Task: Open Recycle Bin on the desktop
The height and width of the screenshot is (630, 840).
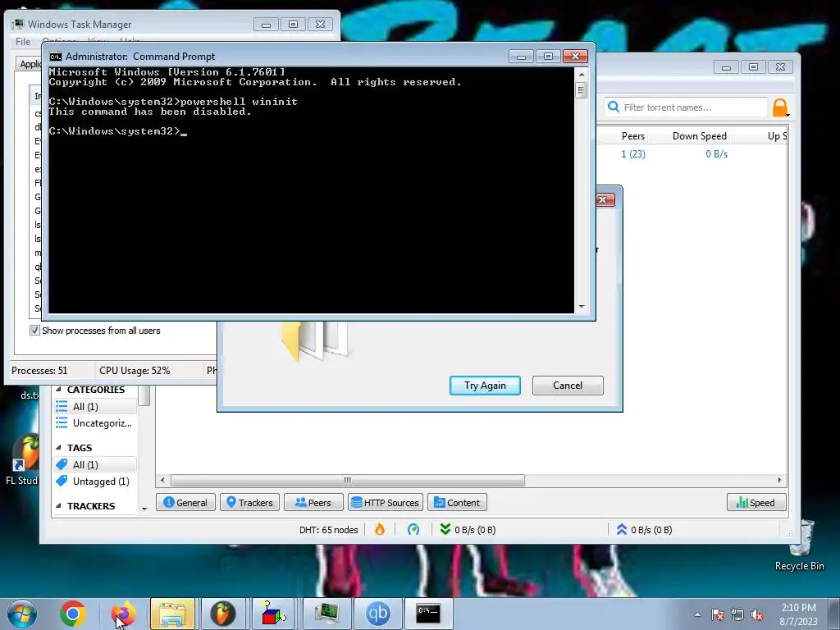Action: click(x=800, y=546)
